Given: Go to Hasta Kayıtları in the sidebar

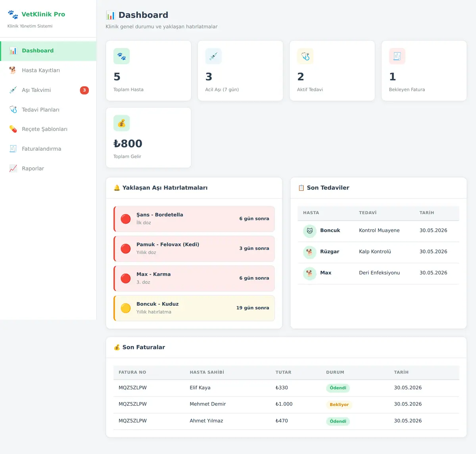Looking at the screenshot, I should pos(48,71).
